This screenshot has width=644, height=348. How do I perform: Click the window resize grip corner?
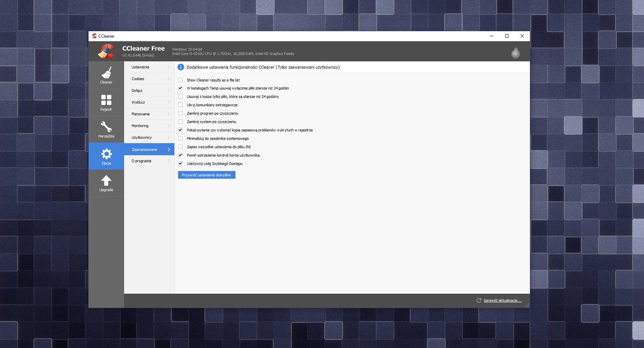(x=527, y=305)
